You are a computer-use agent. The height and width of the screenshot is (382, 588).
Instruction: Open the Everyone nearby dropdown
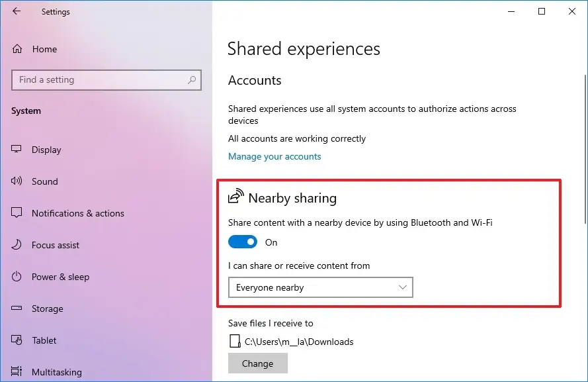pyautogui.click(x=320, y=287)
